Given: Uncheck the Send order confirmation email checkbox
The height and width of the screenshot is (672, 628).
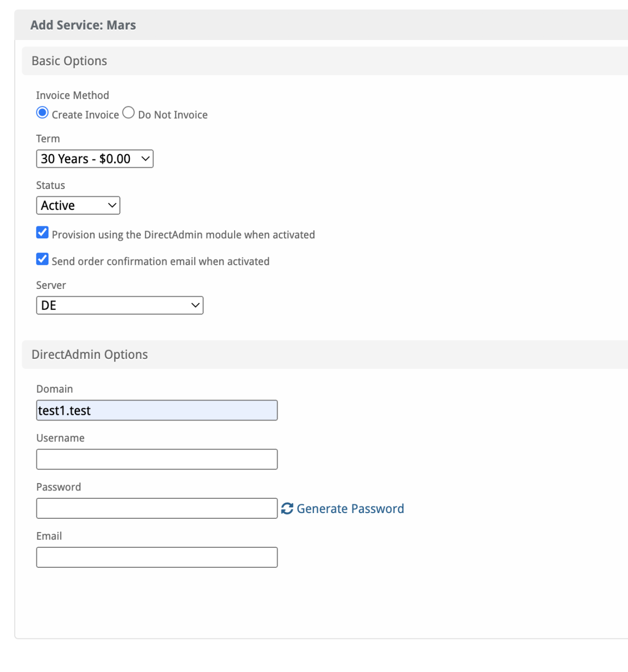Looking at the screenshot, I should point(43,259).
